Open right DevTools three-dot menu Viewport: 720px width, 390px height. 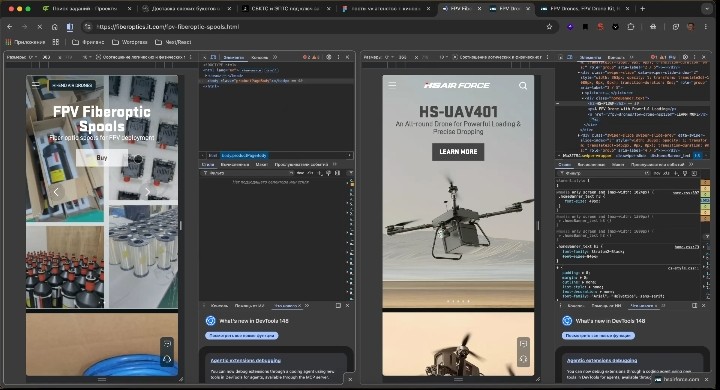695,57
